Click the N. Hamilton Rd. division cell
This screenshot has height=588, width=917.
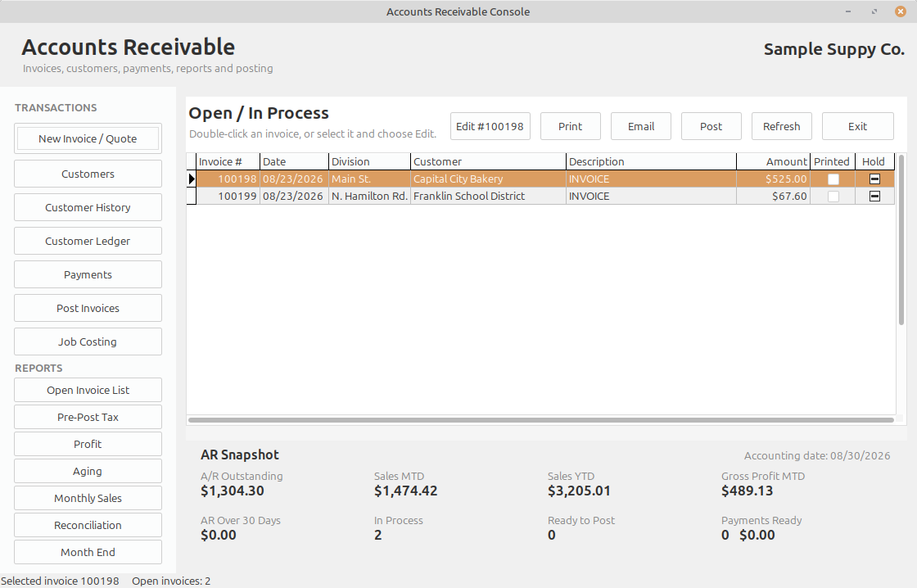pyautogui.click(x=369, y=196)
